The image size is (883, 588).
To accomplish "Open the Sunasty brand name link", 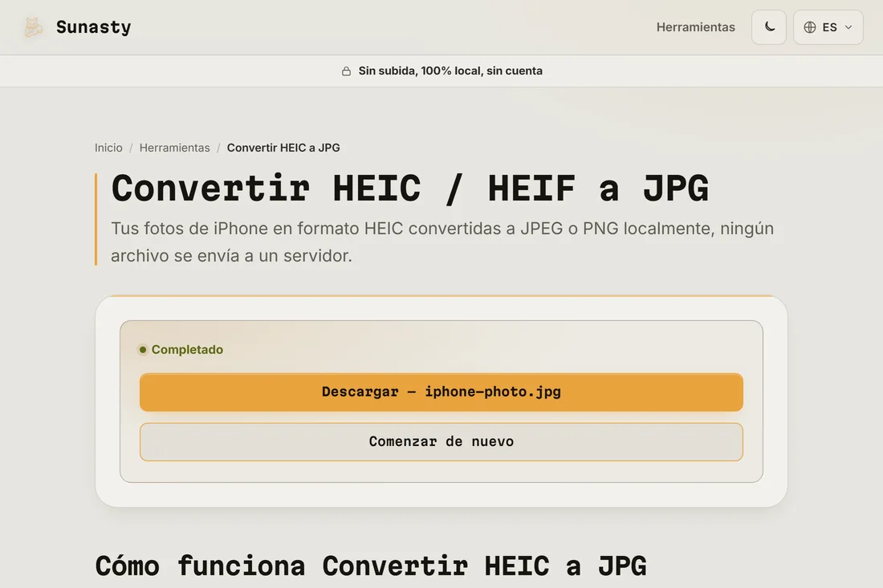I will (93, 27).
